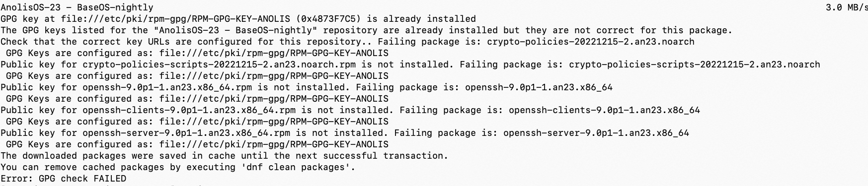The width and height of the screenshot is (868, 186).
Task: Click failing package crypto-policies-20221215-2.an23.noarch
Action: [591, 42]
